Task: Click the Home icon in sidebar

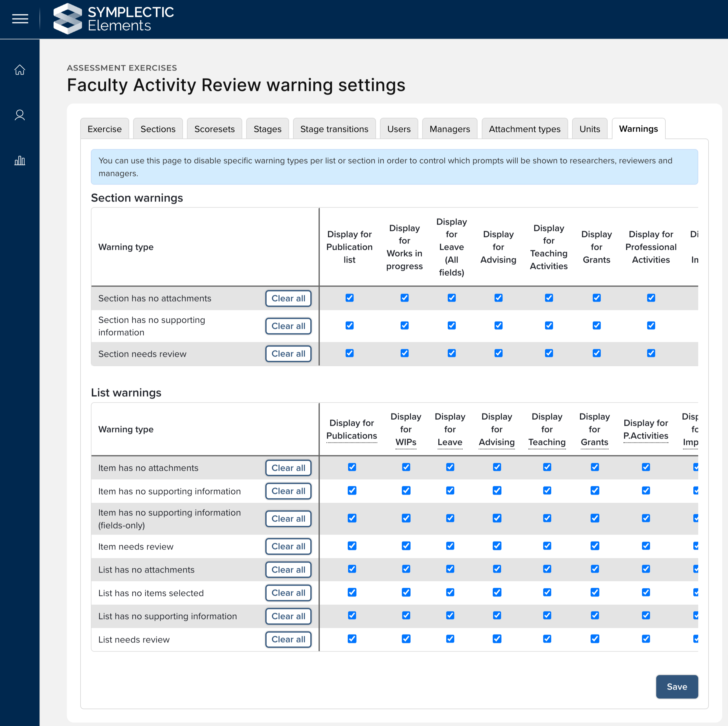Action: pyautogui.click(x=19, y=70)
